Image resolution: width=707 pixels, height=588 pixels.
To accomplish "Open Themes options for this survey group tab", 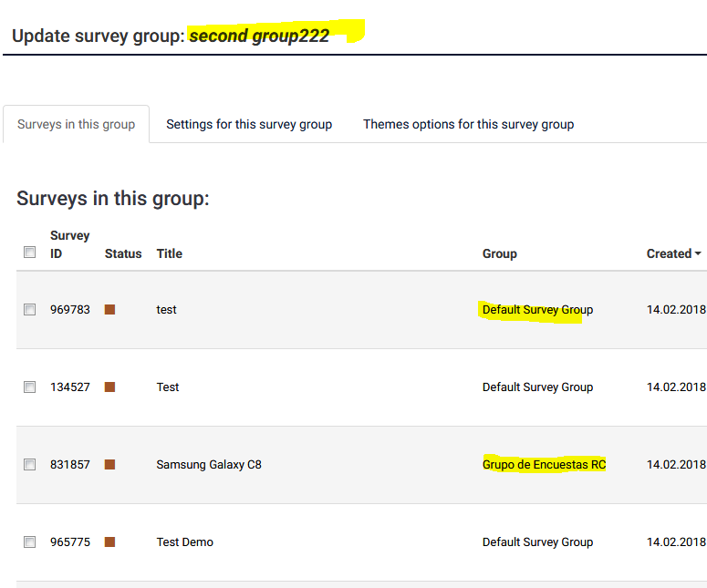I will pyautogui.click(x=468, y=124).
